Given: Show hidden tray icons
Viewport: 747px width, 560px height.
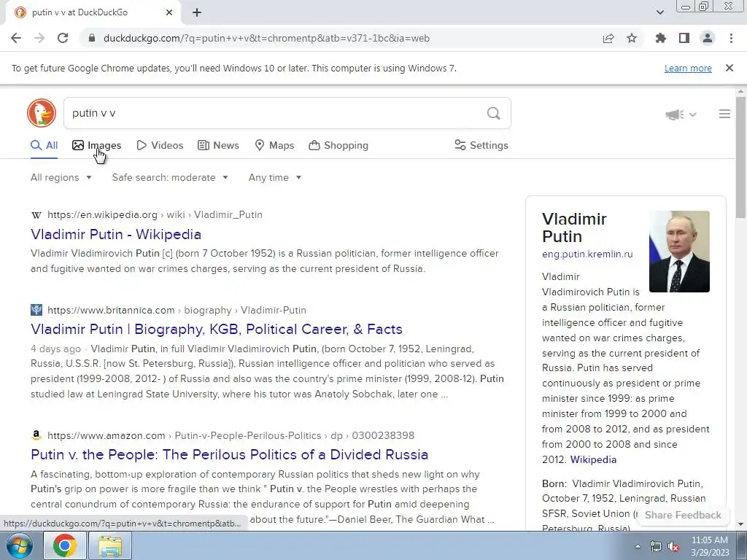Looking at the screenshot, I should coord(638,547).
